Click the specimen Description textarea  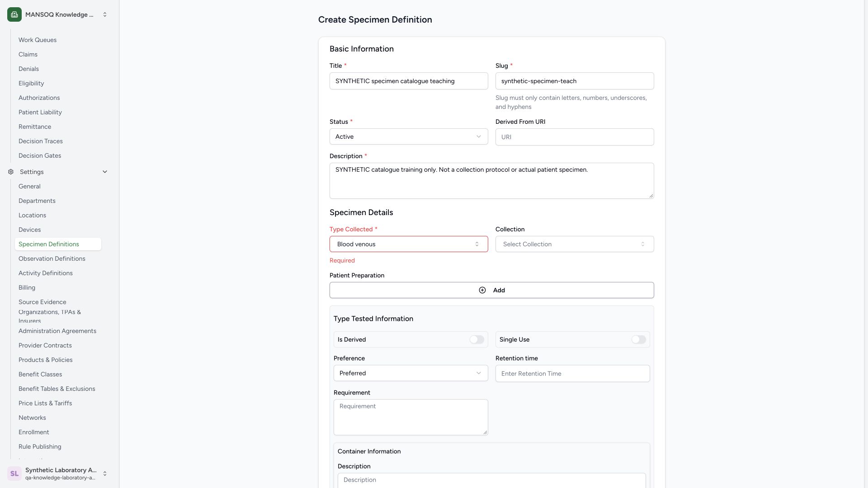click(492, 181)
